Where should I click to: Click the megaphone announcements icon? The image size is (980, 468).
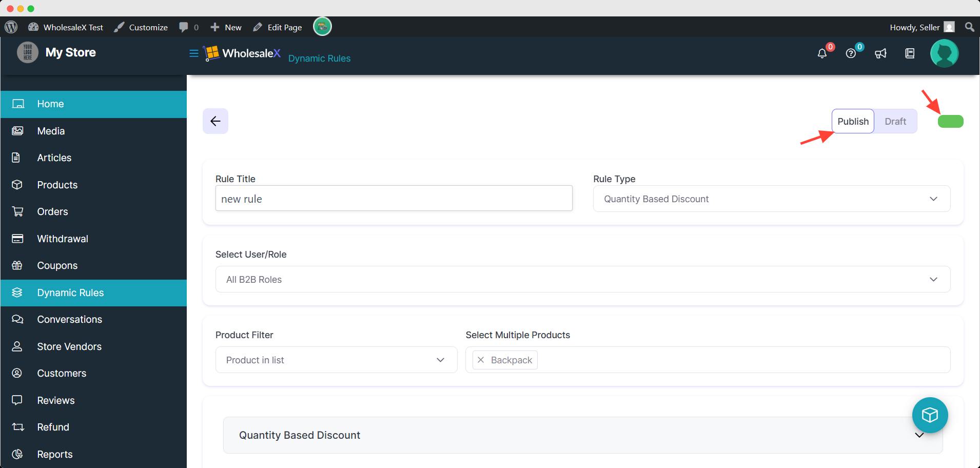click(880, 53)
